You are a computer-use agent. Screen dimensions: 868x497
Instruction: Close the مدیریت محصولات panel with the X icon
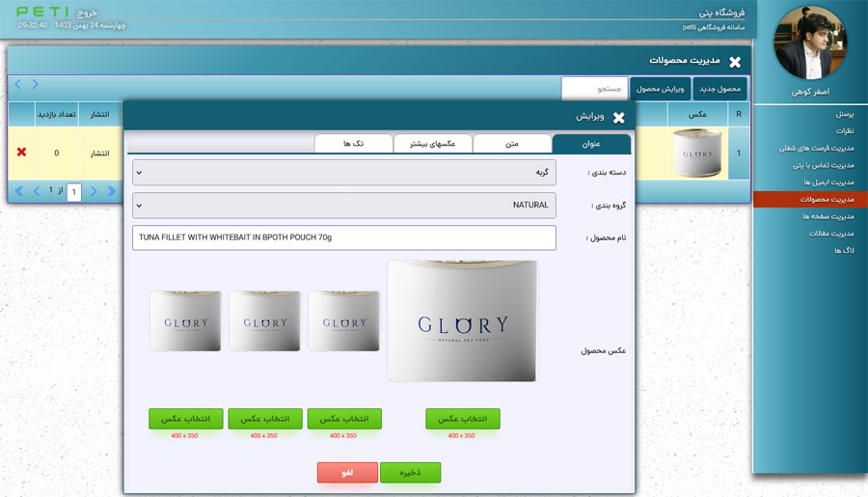pyautogui.click(x=735, y=62)
